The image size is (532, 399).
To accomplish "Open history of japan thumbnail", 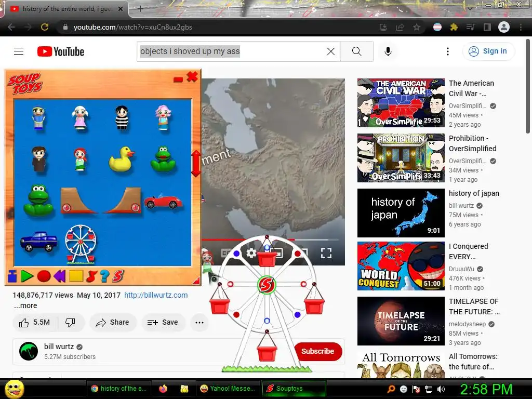I will pyautogui.click(x=401, y=212).
